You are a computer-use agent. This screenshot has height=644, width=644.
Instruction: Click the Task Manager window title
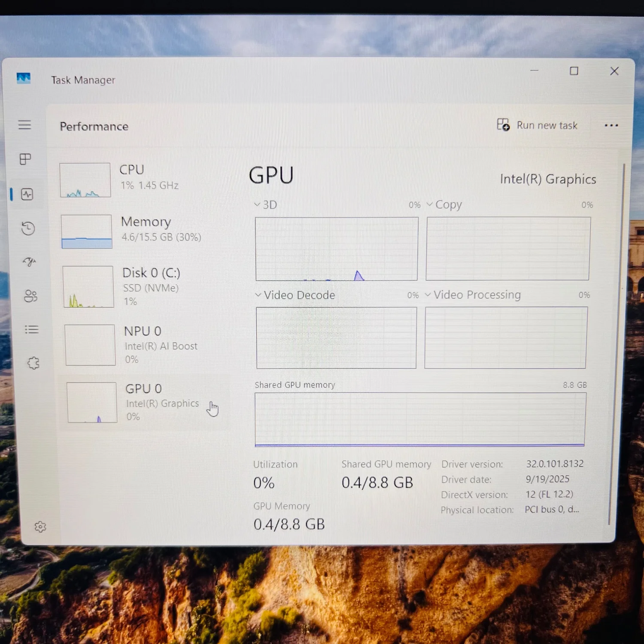click(x=83, y=80)
